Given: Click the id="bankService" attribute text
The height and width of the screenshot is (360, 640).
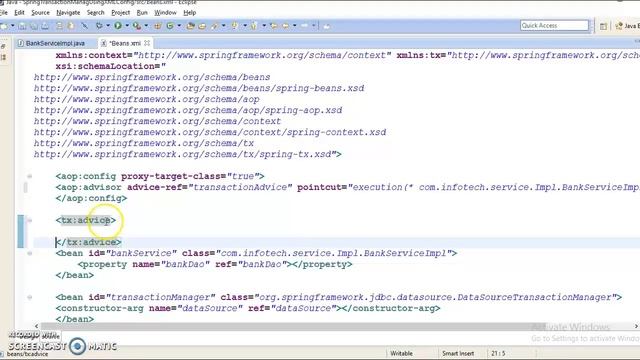Looking at the screenshot, I should [133, 253].
